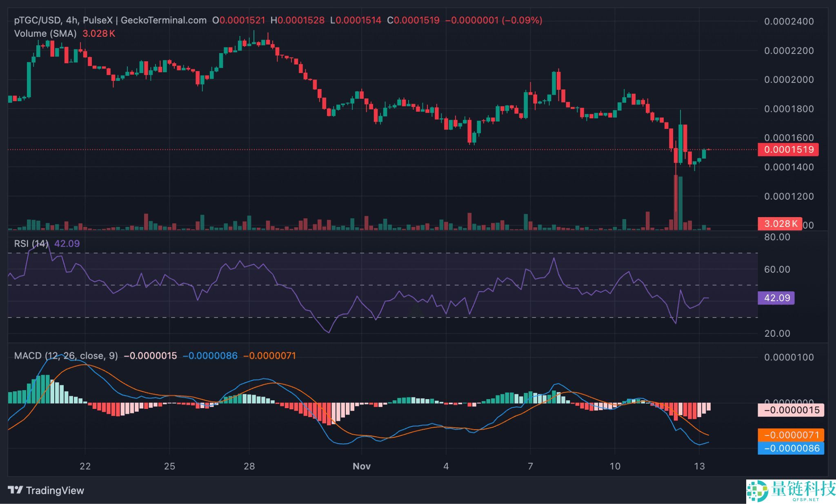Click the 7 date on time axis
This screenshot has height=504, width=836.
[x=530, y=466]
